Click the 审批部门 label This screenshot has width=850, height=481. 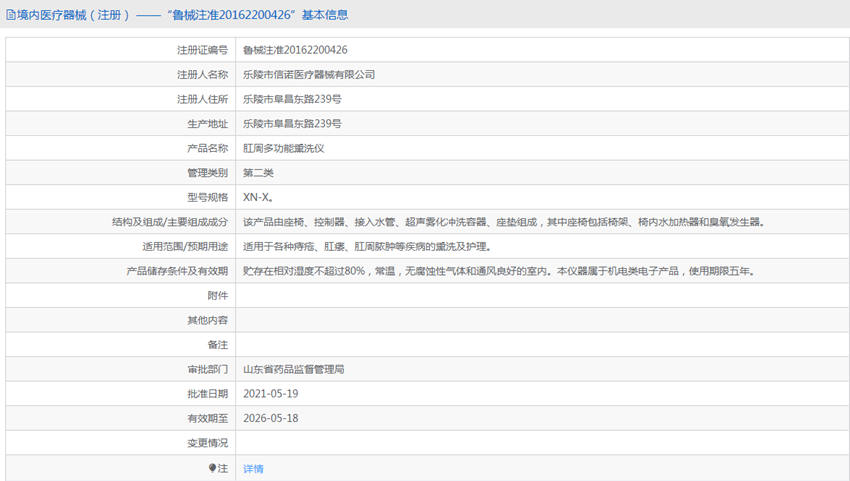click(x=208, y=369)
